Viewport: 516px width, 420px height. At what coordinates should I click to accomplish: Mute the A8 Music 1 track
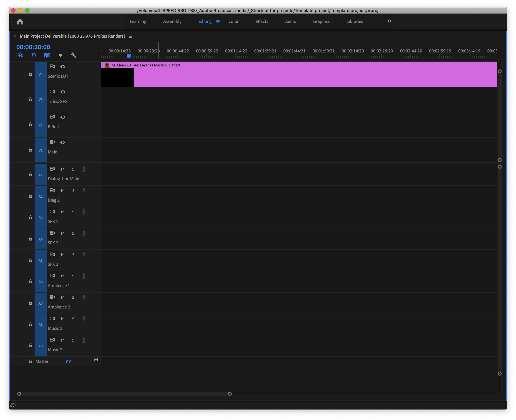(63, 319)
